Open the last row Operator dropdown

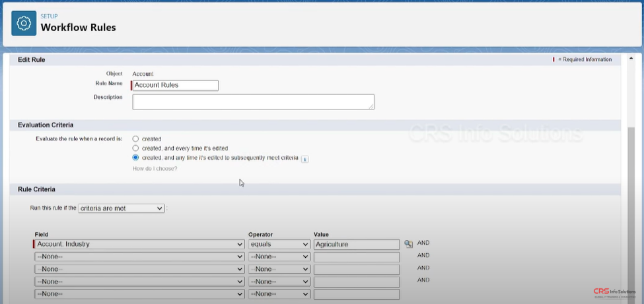[x=279, y=294]
